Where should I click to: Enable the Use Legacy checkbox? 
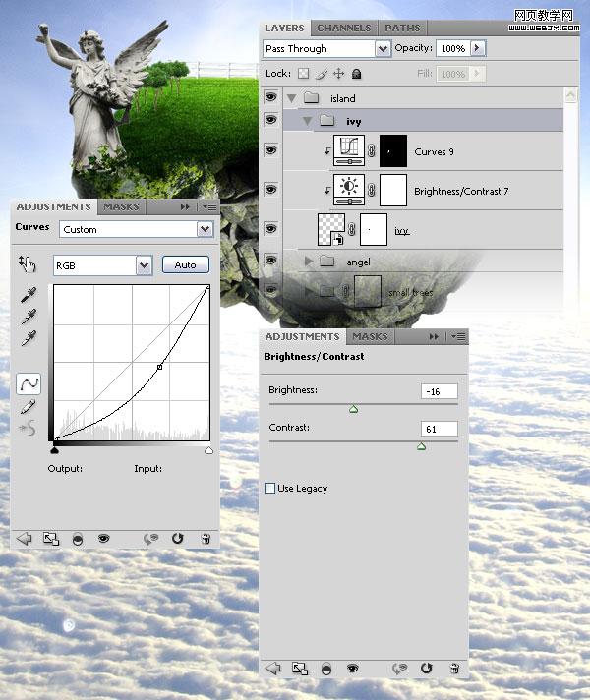(269, 488)
